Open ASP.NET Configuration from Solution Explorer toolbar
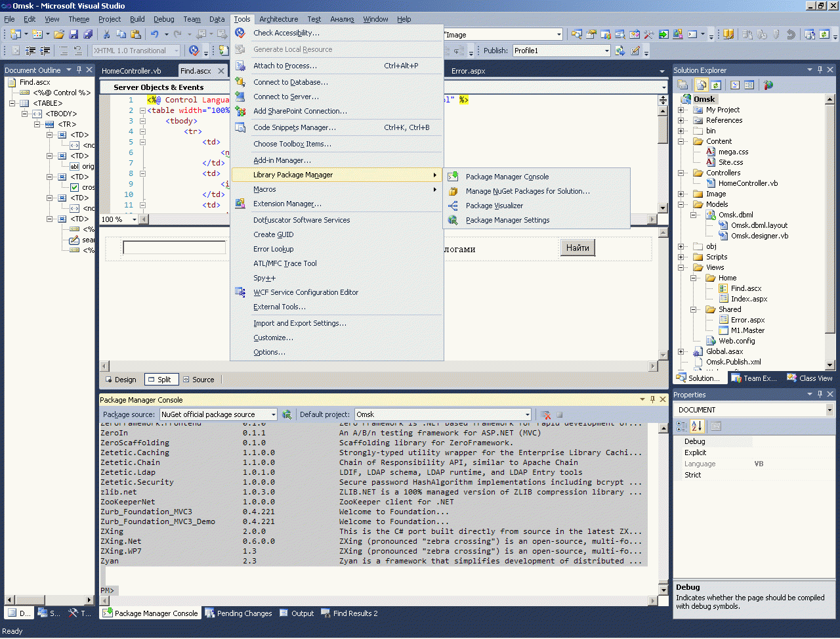Image resolution: width=840 pixels, height=639 pixels. (x=768, y=85)
